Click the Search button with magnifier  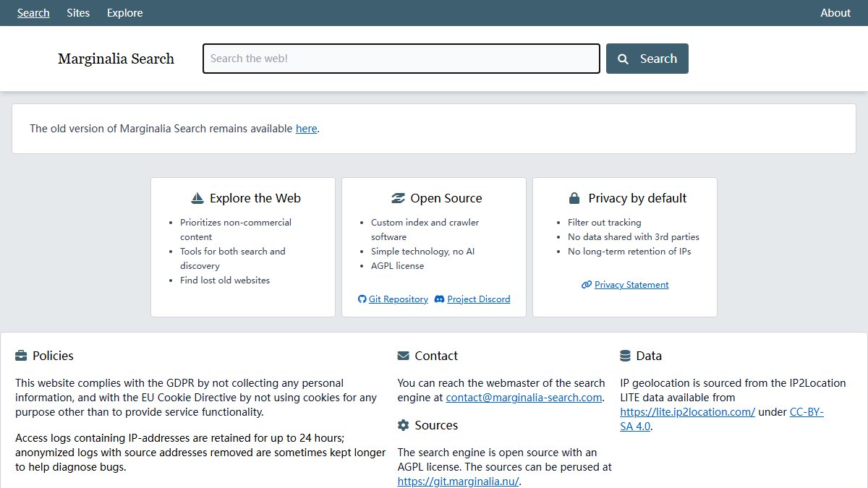point(647,59)
